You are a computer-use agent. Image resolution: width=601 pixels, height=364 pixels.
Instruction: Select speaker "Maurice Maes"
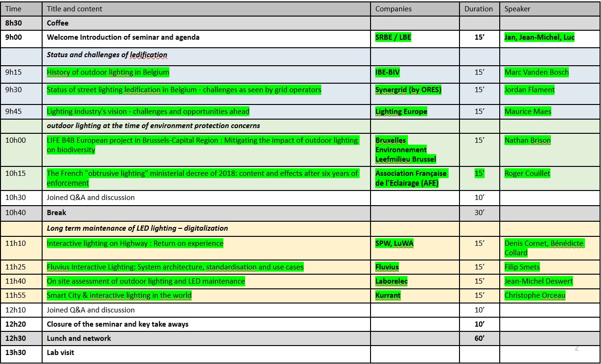[528, 112]
